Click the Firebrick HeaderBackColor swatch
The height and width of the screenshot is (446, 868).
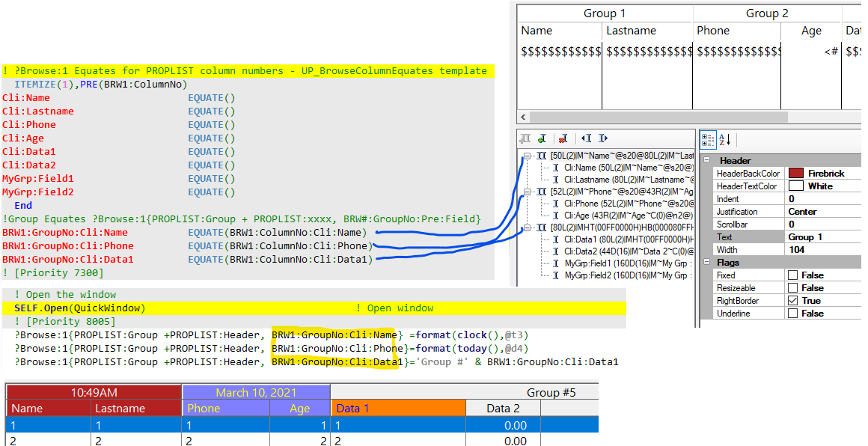tap(795, 174)
